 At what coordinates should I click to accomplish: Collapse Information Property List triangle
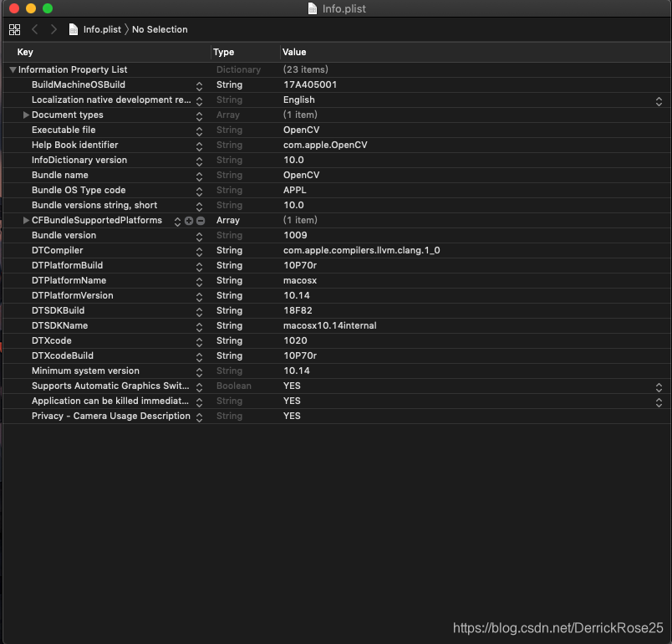click(x=13, y=69)
